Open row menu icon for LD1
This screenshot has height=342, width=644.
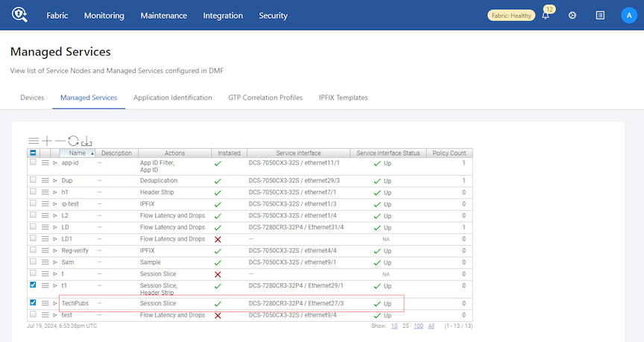pyautogui.click(x=45, y=239)
